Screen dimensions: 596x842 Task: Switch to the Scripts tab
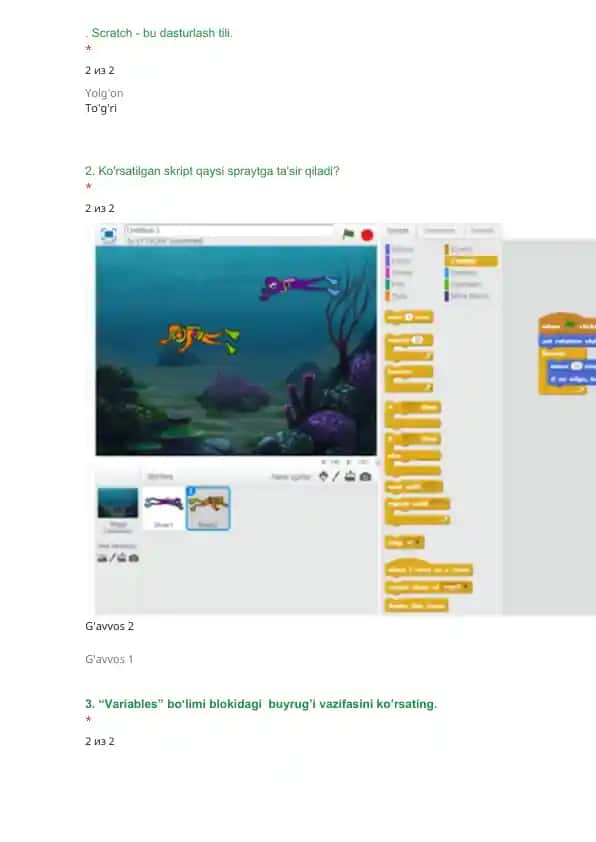click(398, 230)
